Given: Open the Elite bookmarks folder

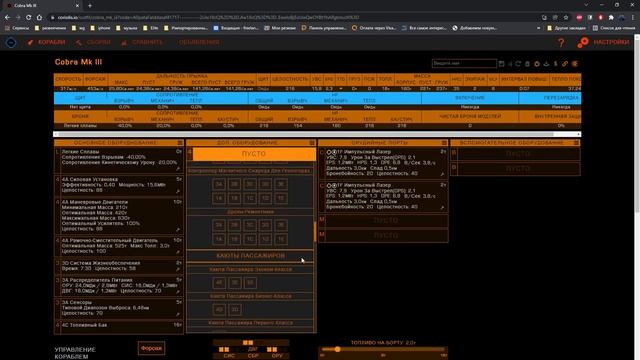Looking at the screenshot, I should [x=151, y=28].
